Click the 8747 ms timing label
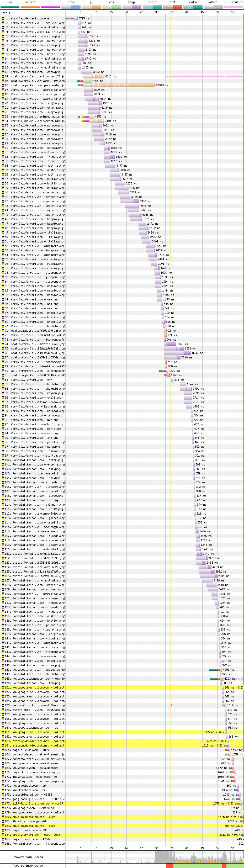The width and height of the screenshot is (244, 868). point(198,353)
